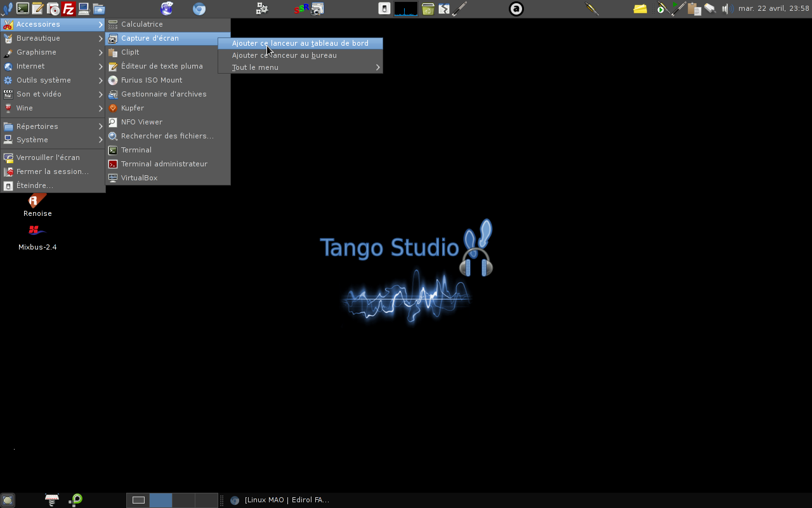Click the date and time clock

click(773, 9)
